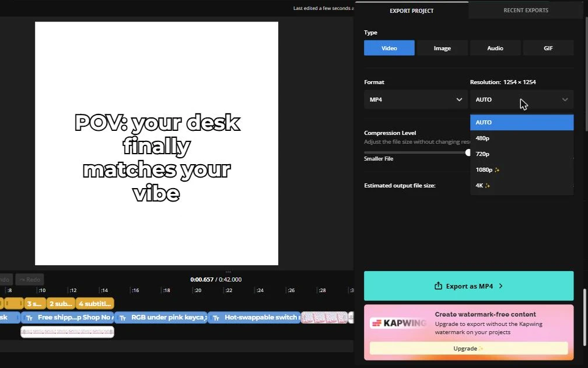Screen dimensions: 588x368
Task: Choose Video as export type
Action: 389,48
